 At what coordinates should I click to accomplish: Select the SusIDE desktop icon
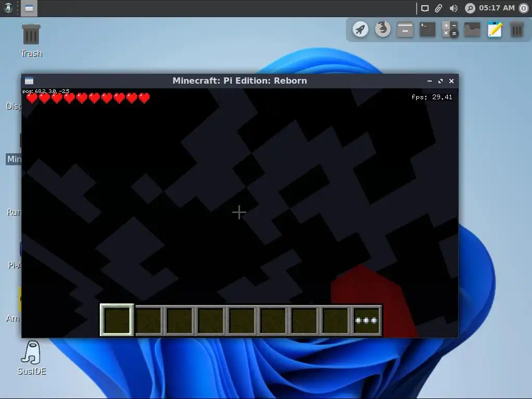[x=32, y=358]
